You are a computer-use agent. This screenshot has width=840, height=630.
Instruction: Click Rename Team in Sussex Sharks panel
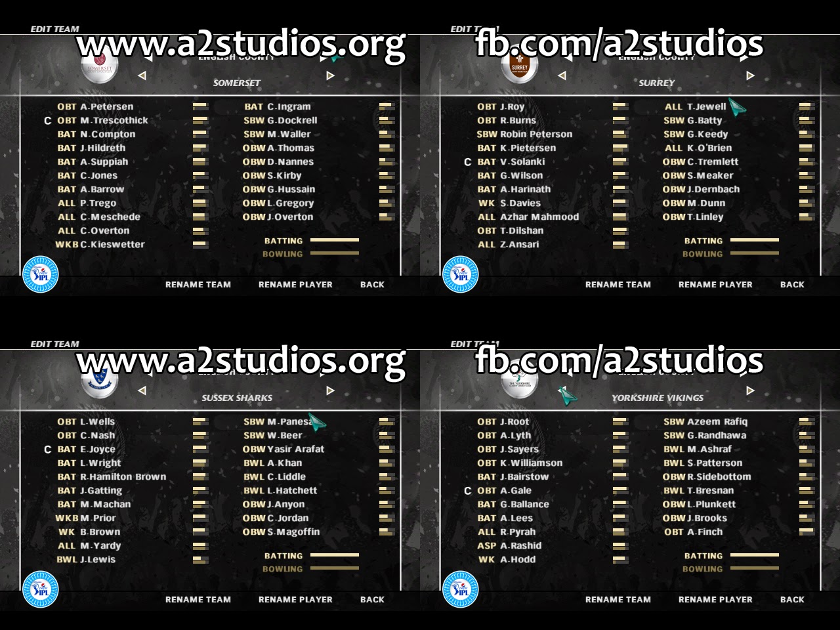(198, 599)
